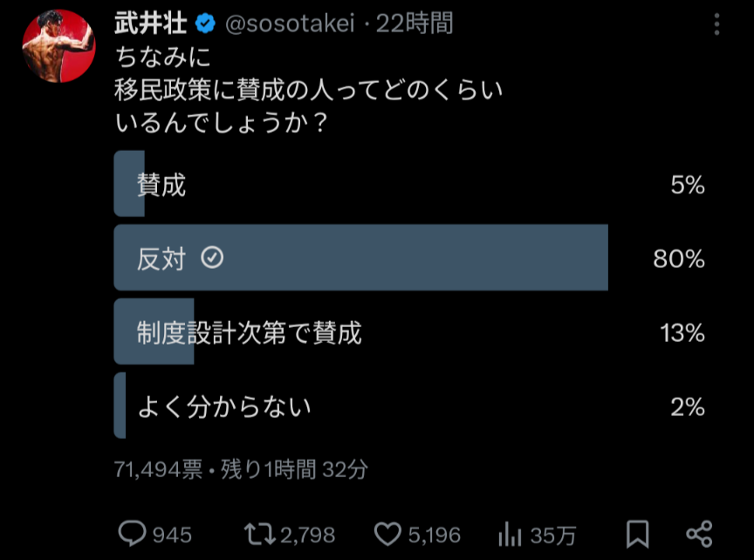Open the three-dot more options menu
754x560 pixels.
[x=716, y=24]
